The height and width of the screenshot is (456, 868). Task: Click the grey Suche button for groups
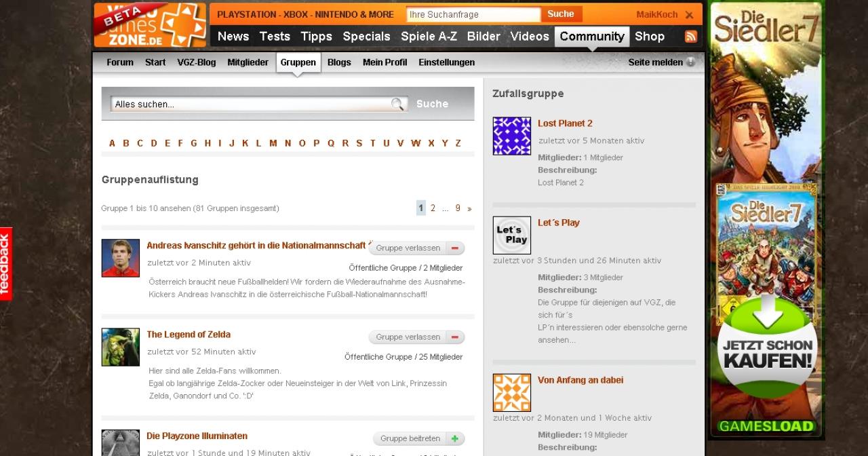pyautogui.click(x=432, y=104)
